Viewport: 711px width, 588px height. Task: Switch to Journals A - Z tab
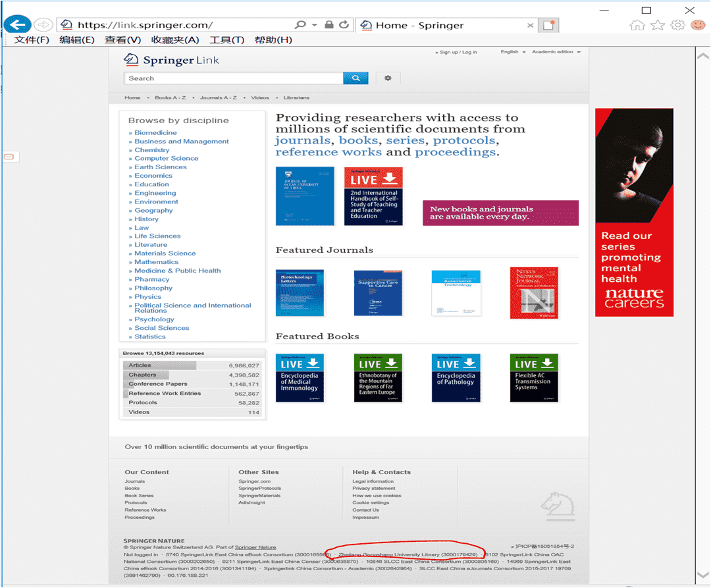(218, 97)
